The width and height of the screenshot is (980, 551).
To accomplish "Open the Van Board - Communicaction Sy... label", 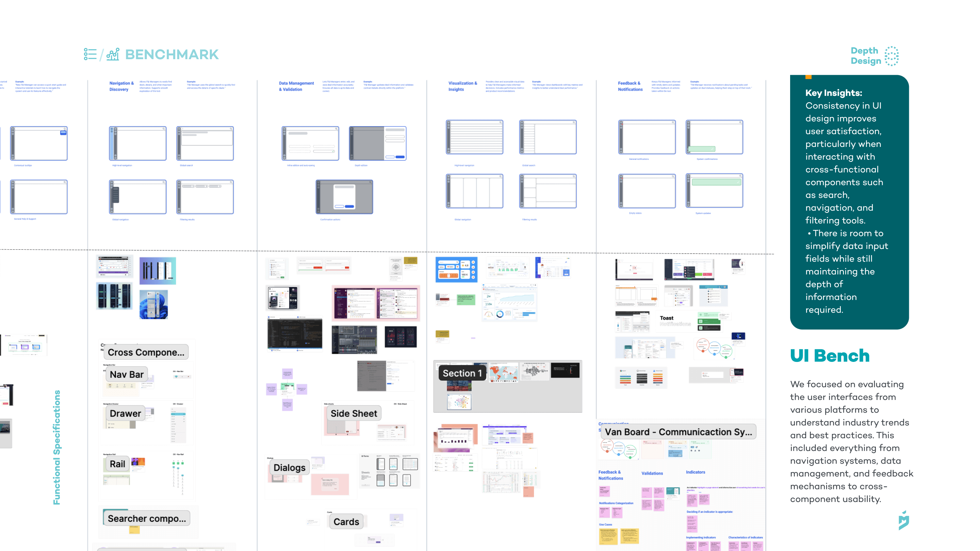I will [678, 432].
